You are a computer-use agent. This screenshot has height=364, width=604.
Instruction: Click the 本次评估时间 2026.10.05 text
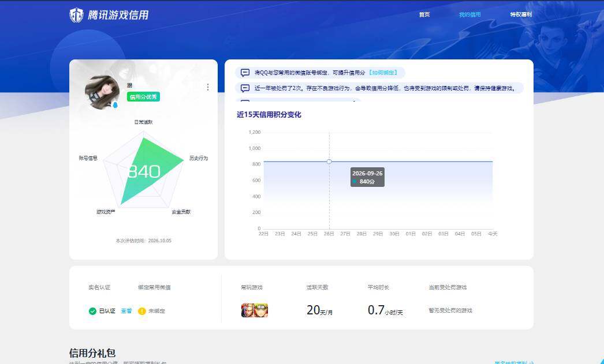[x=143, y=241]
